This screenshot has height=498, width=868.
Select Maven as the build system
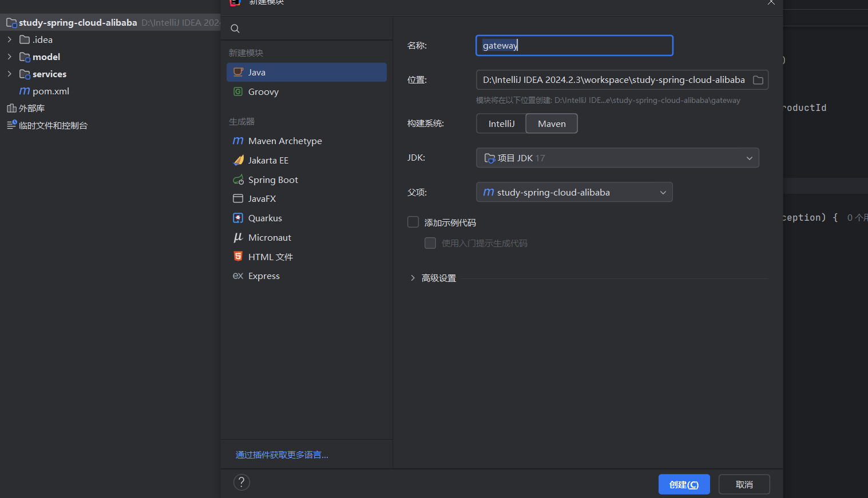click(x=552, y=123)
